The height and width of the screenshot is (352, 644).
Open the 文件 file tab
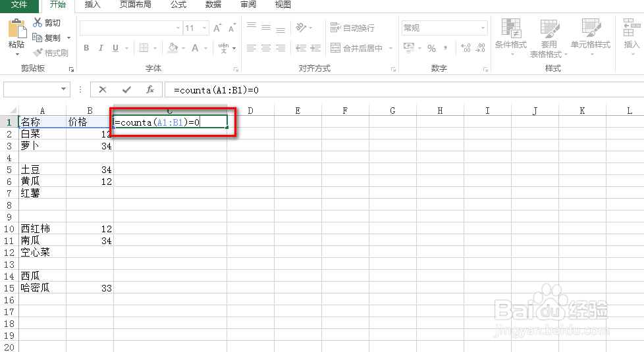tap(19, 5)
